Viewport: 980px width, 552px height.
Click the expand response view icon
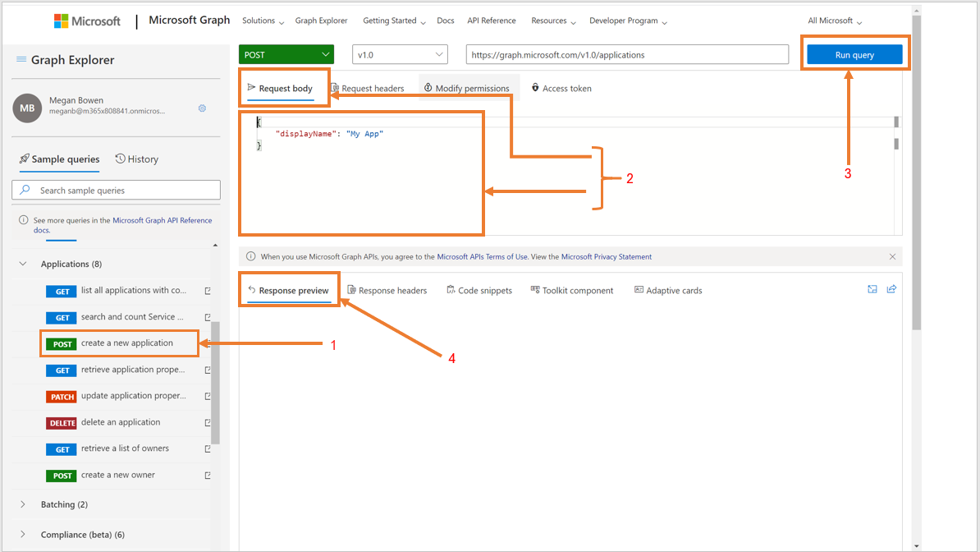tap(872, 289)
